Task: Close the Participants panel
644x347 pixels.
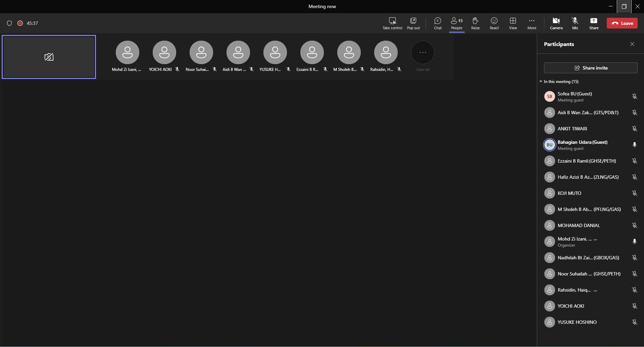Action: pos(632,44)
